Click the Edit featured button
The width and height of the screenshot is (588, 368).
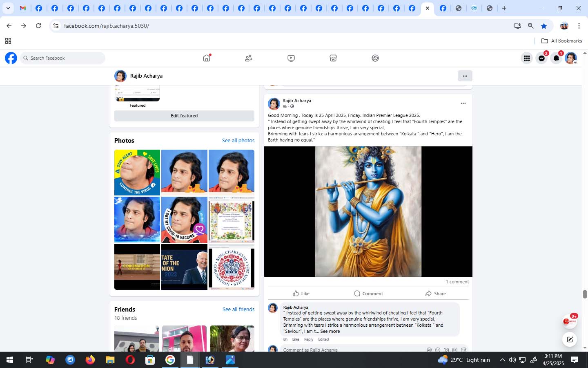point(184,116)
